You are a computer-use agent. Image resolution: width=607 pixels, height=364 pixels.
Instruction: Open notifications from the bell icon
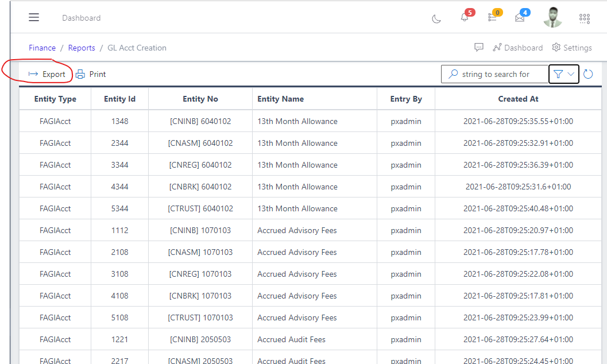click(x=464, y=18)
